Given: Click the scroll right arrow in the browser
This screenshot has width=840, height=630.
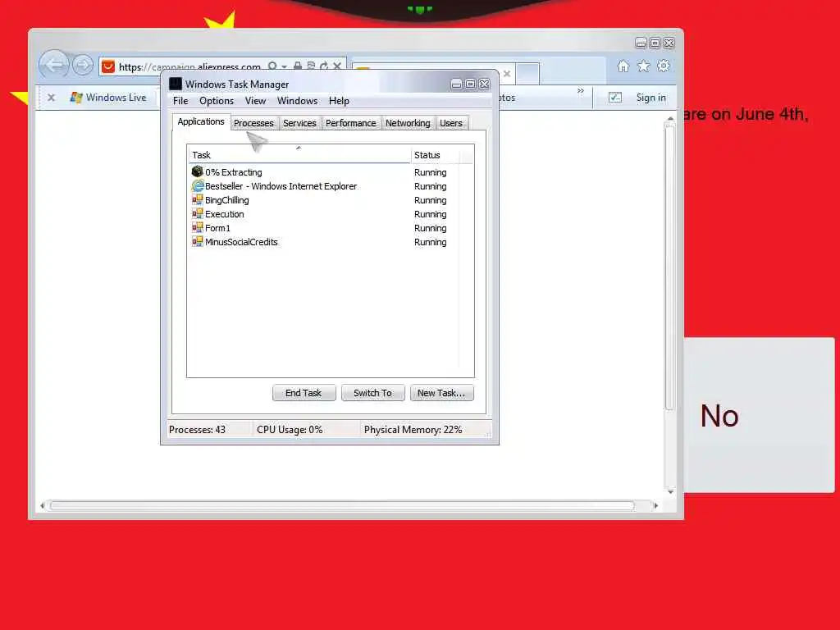Looking at the screenshot, I should click(655, 505).
